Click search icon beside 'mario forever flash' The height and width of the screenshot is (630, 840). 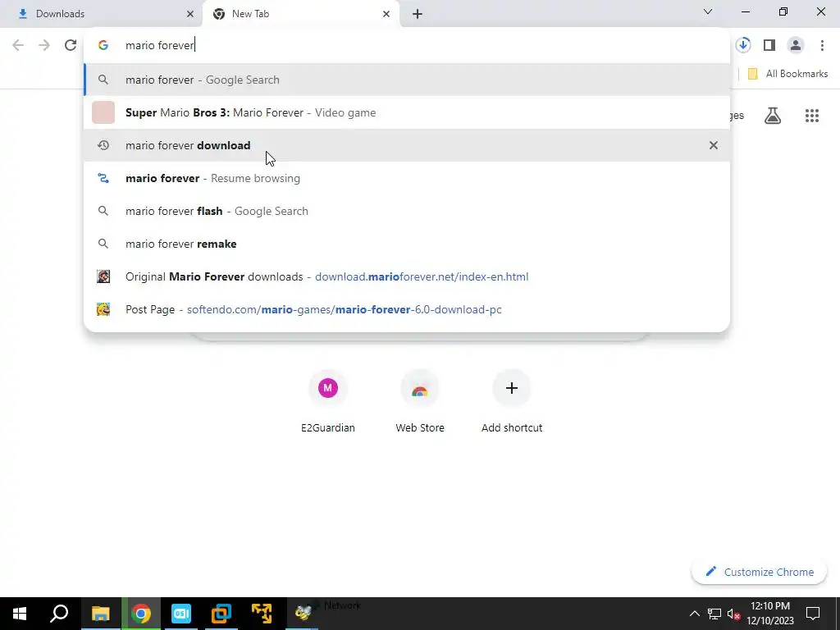click(103, 211)
